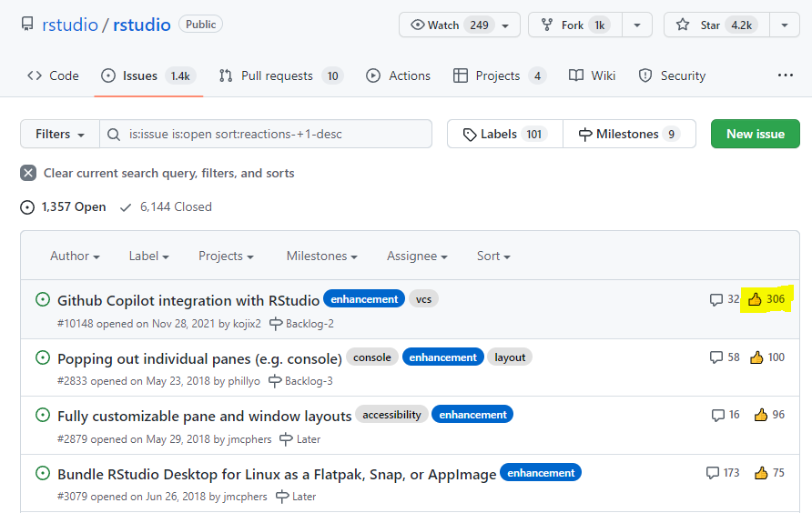Viewport: 812px width, 513px height.
Task: Open the rstudio owner link
Action: click(x=70, y=25)
